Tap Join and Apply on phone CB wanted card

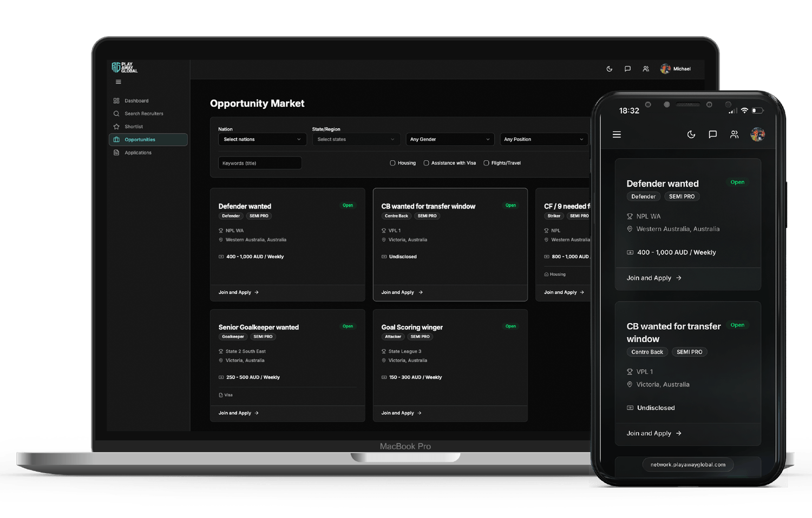(654, 433)
